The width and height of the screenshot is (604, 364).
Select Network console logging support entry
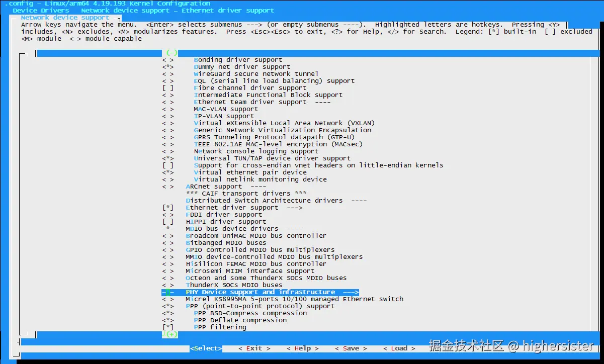coord(256,151)
